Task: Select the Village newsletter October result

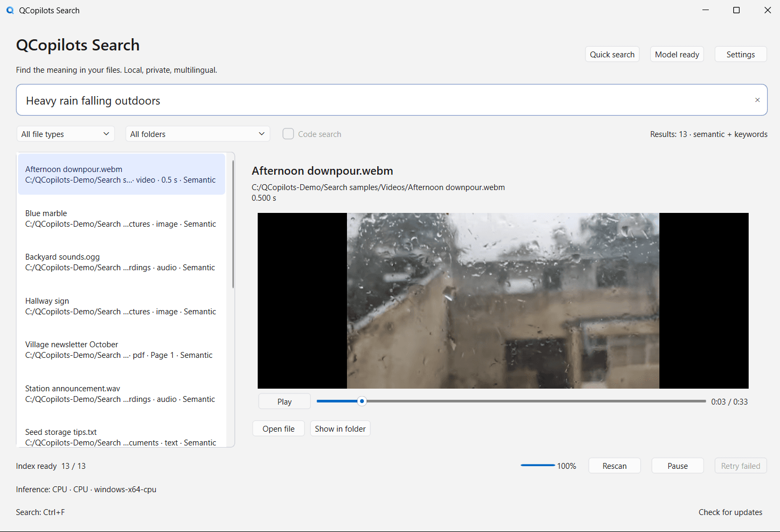Action: pos(122,349)
